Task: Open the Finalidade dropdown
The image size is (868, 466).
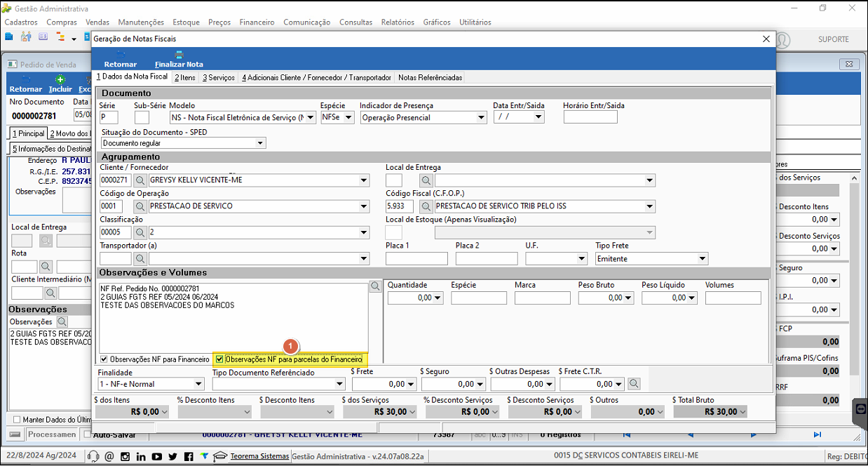Action: (199, 384)
